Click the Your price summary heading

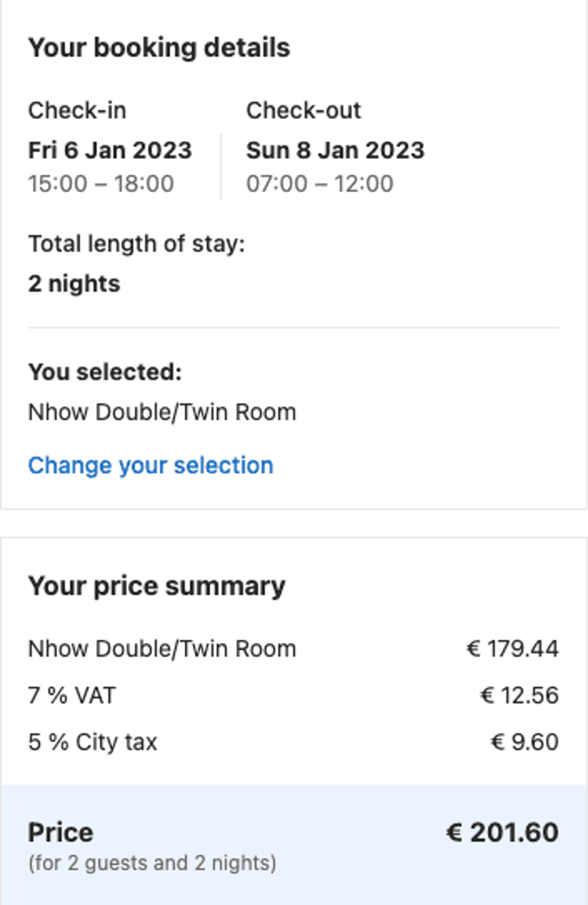point(157,586)
